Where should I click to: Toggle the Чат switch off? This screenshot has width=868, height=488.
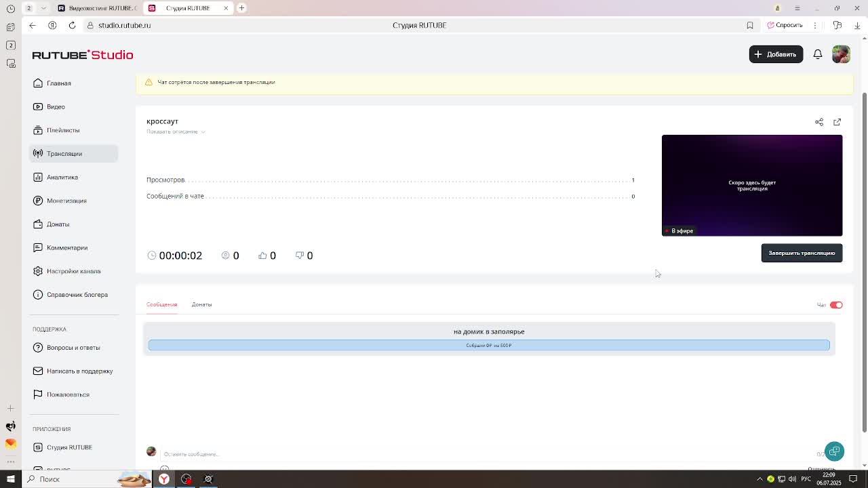836,305
